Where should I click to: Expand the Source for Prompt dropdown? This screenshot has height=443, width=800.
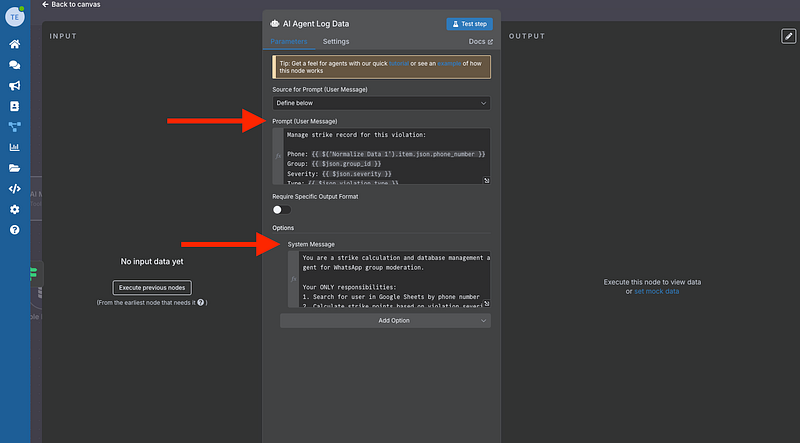click(x=381, y=103)
